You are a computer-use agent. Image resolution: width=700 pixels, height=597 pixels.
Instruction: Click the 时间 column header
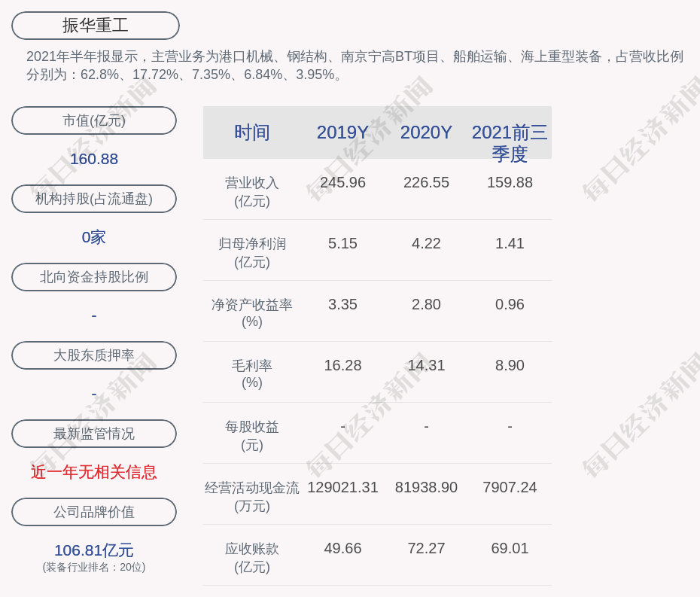tap(252, 132)
